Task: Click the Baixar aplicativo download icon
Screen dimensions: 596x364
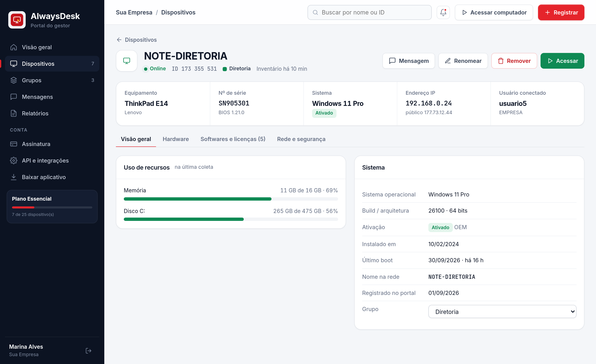Action: [x=14, y=177]
